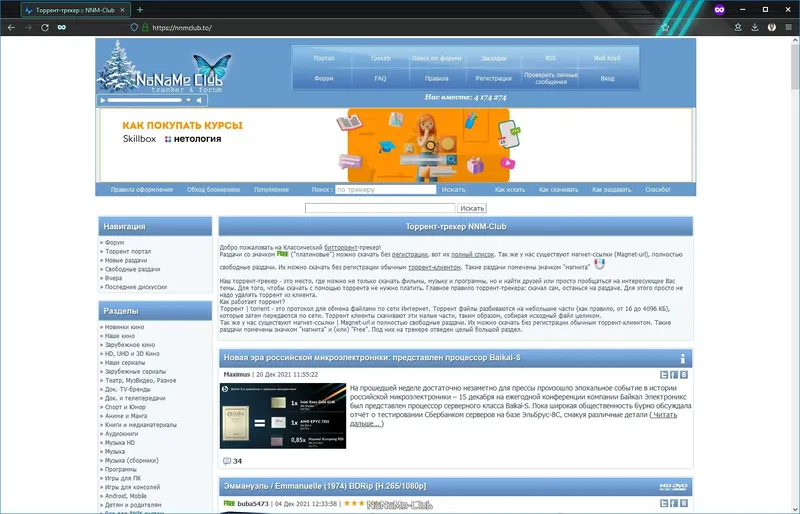Open the Закладки menu item
The image size is (800, 514).
tap(493, 58)
